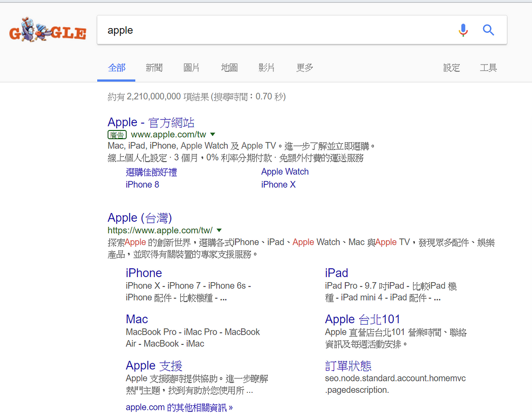Select the 影片 tab

pos(266,68)
